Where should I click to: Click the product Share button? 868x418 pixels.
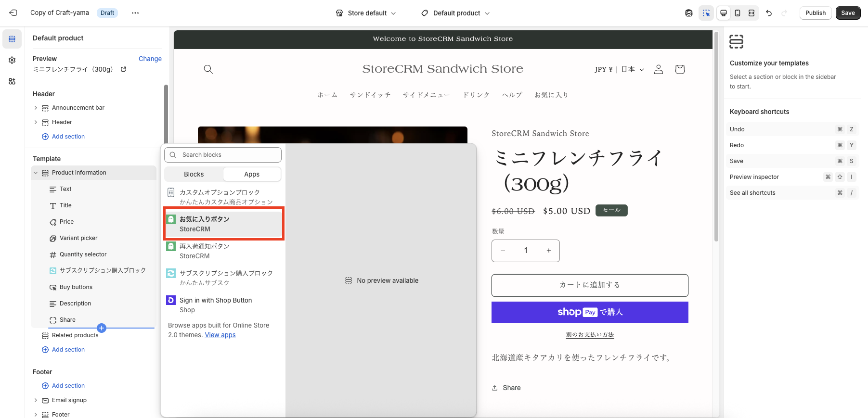(506, 388)
